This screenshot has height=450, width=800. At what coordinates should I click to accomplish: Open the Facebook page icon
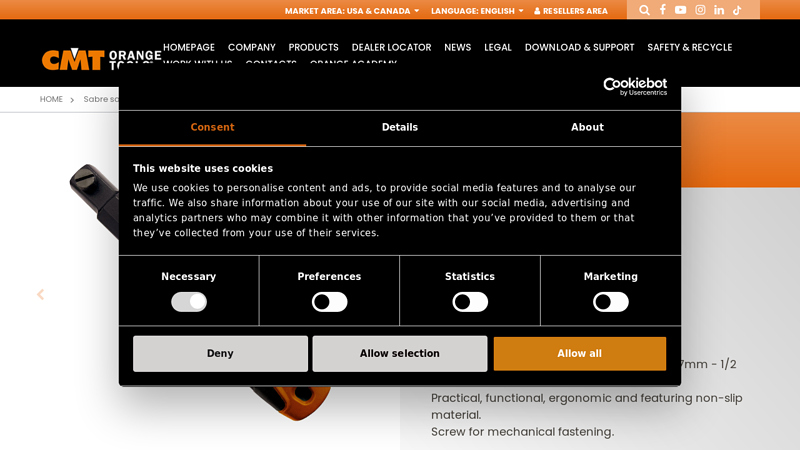click(x=662, y=10)
